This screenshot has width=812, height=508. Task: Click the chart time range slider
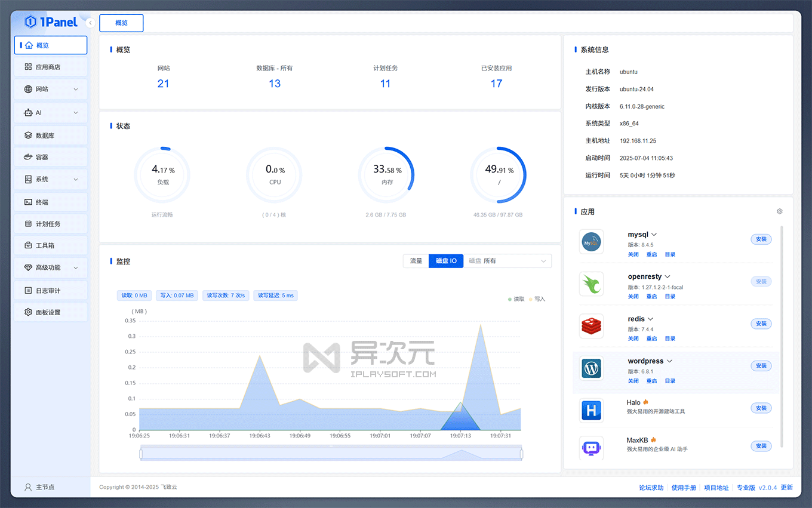(331, 454)
